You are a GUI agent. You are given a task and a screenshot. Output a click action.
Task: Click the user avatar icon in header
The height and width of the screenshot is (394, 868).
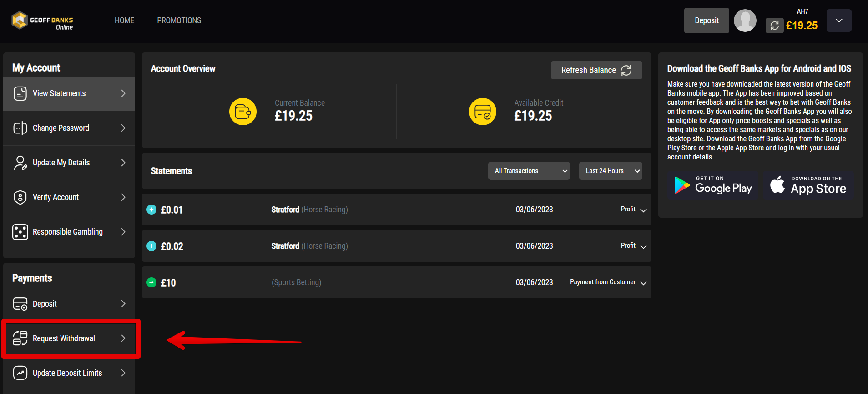745,20
